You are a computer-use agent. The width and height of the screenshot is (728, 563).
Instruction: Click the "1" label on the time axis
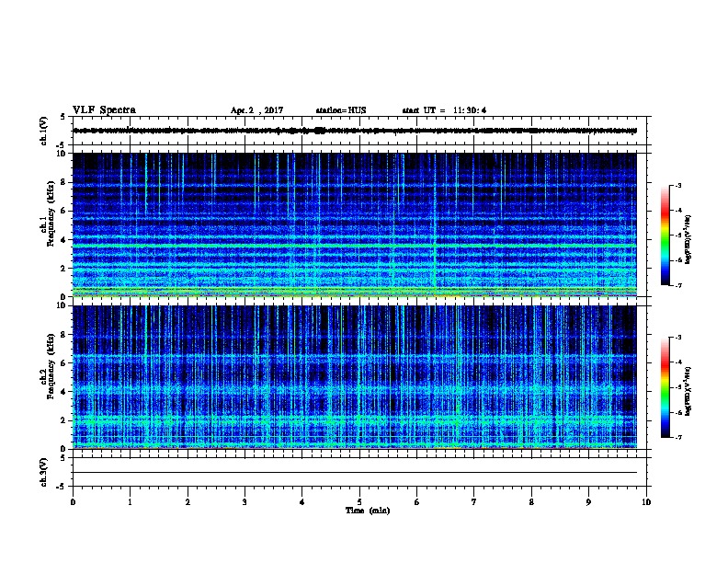[x=131, y=502]
